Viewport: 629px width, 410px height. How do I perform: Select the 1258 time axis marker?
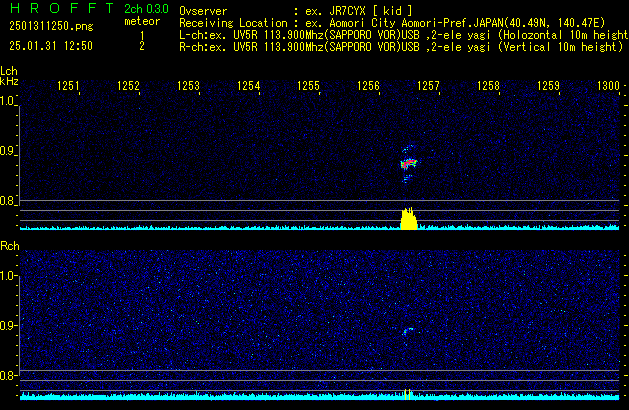(x=488, y=86)
